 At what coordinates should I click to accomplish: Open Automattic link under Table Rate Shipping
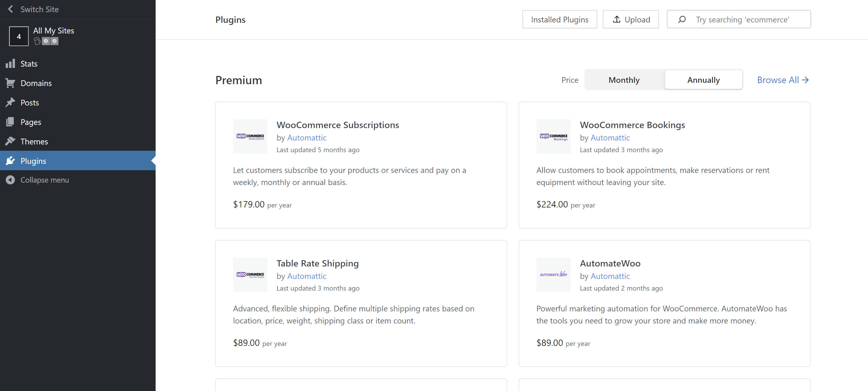click(307, 276)
